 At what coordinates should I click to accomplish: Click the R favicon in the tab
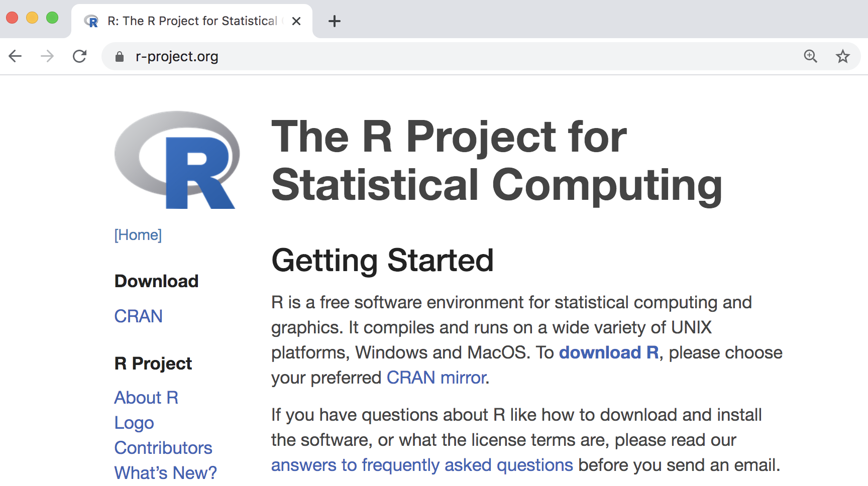(91, 21)
